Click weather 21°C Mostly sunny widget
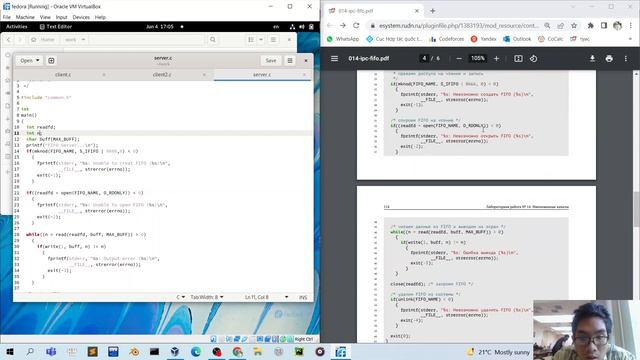 tap(498, 352)
